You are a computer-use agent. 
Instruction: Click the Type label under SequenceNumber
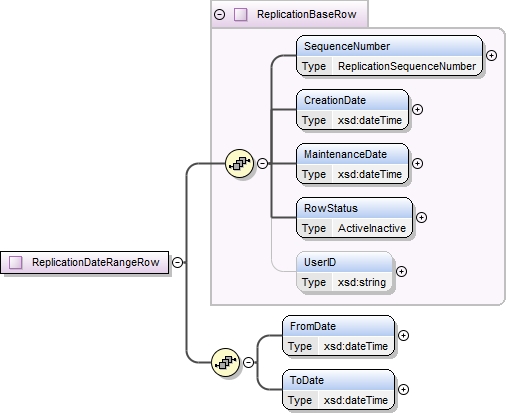pyautogui.click(x=314, y=66)
